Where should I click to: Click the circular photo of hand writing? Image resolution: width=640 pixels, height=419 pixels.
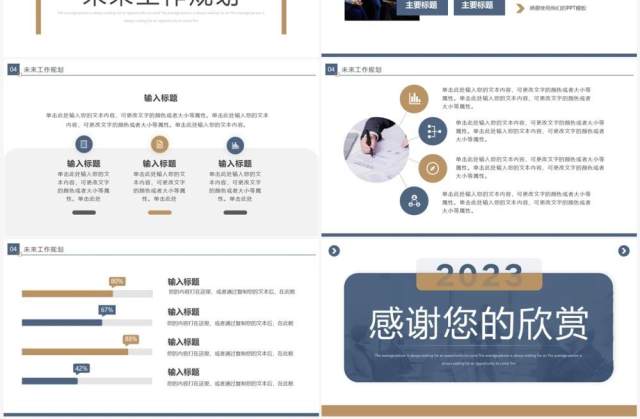pyautogui.click(x=376, y=149)
